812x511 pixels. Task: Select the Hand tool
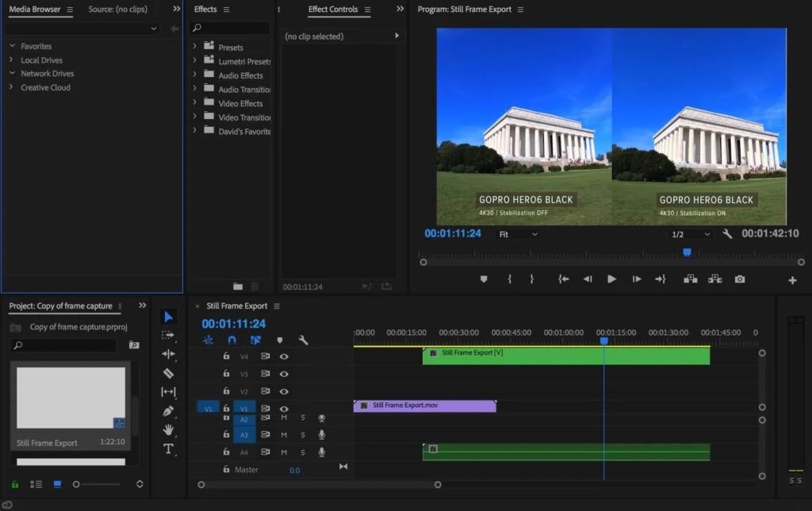coord(168,429)
